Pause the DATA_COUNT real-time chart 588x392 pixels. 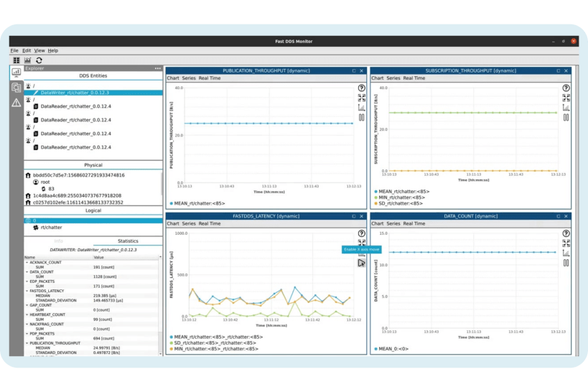pos(566,263)
